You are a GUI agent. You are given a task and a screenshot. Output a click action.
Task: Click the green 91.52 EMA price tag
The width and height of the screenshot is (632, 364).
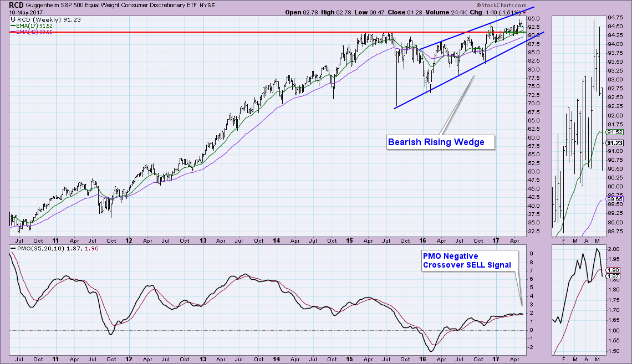tap(615, 132)
